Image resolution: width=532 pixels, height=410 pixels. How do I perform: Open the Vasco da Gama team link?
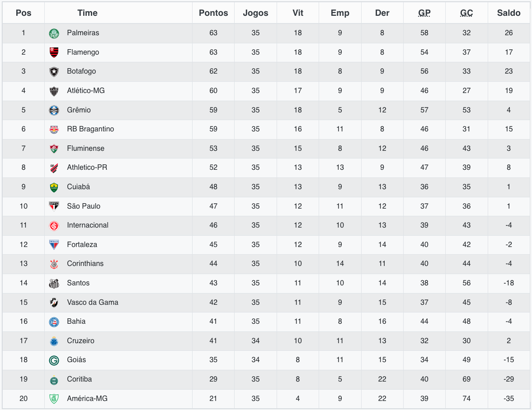(93, 303)
